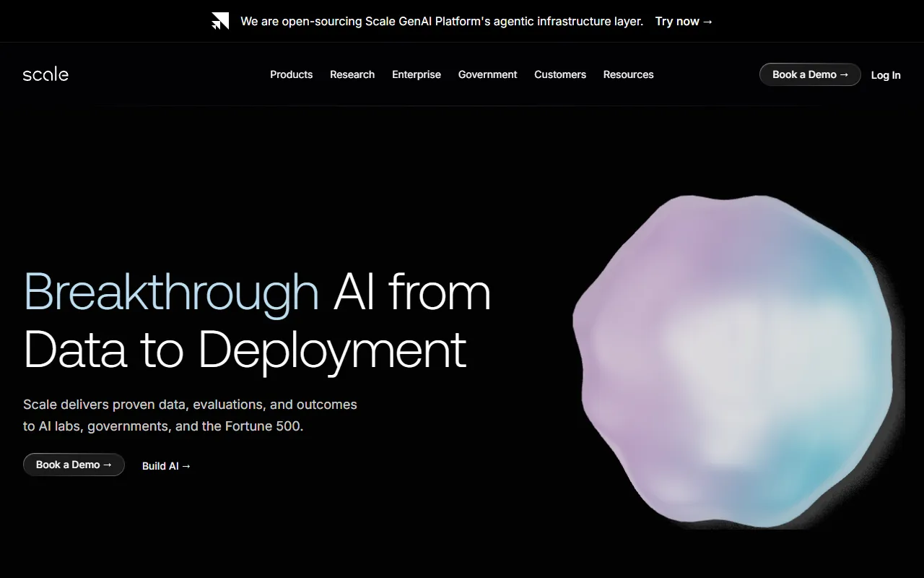The image size is (924, 578).
Task: Go to the Government navigation item
Action: [487, 74]
